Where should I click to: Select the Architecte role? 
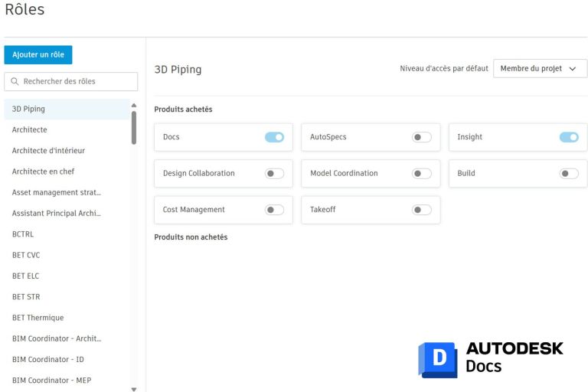pyautogui.click(x=67, y=130)
